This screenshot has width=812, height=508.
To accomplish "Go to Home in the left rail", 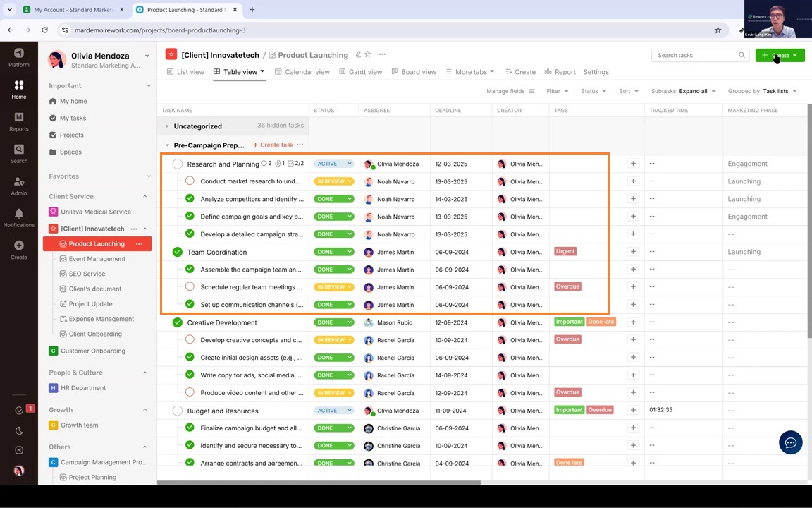I will [x=18, y=90].
